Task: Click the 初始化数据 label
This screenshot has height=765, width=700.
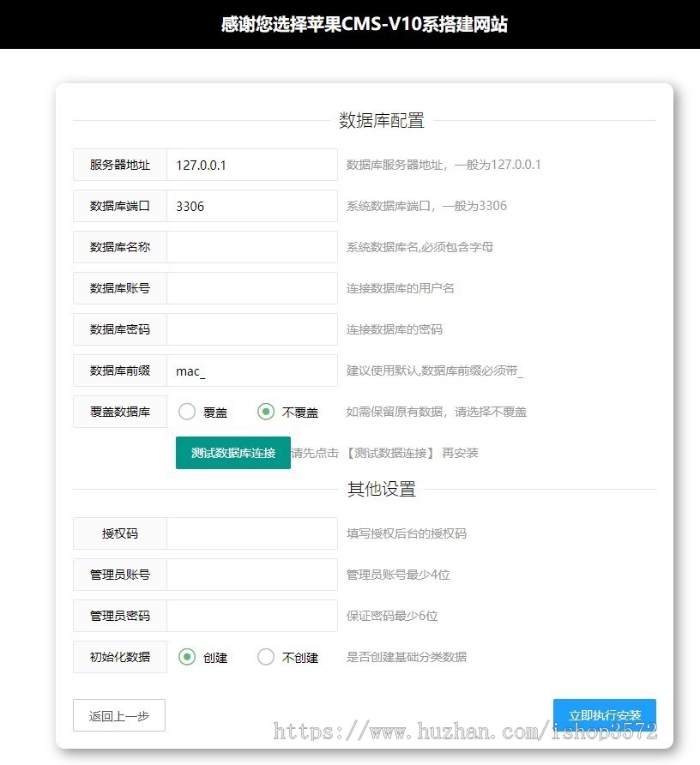Action: coord(120,657)
